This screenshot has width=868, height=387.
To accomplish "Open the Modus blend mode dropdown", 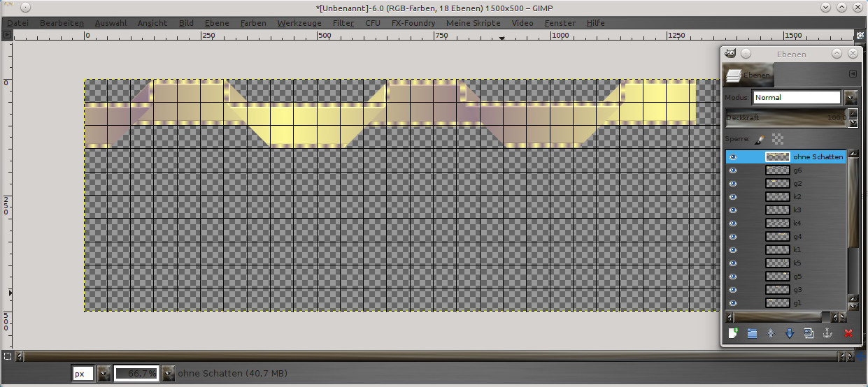I will click(x=851, y=98).
